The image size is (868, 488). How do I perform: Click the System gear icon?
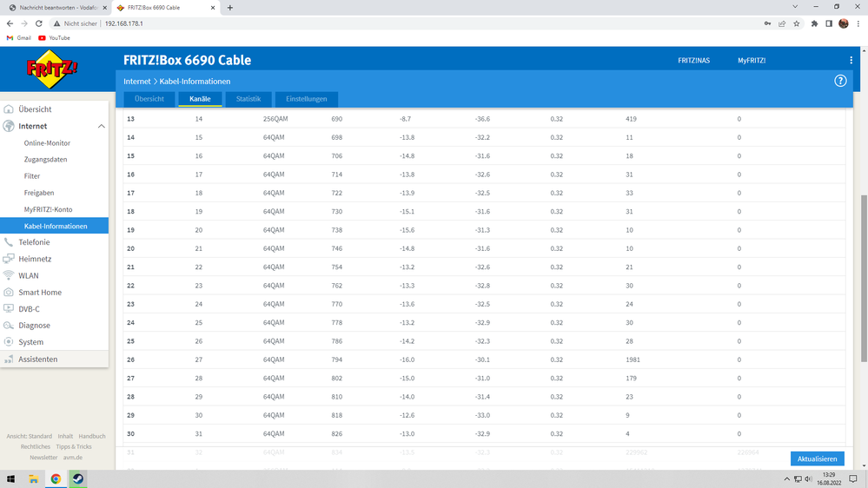(9, 342)
